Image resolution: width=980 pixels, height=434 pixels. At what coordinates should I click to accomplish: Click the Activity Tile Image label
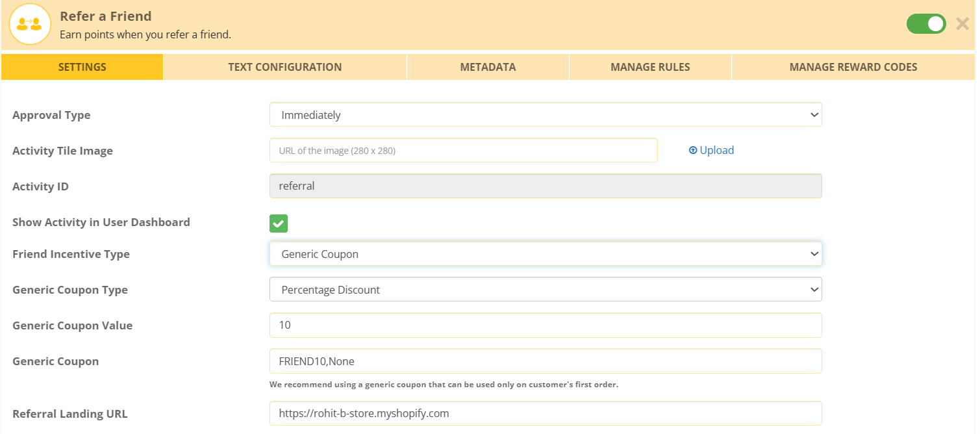[x=62, y=151]
